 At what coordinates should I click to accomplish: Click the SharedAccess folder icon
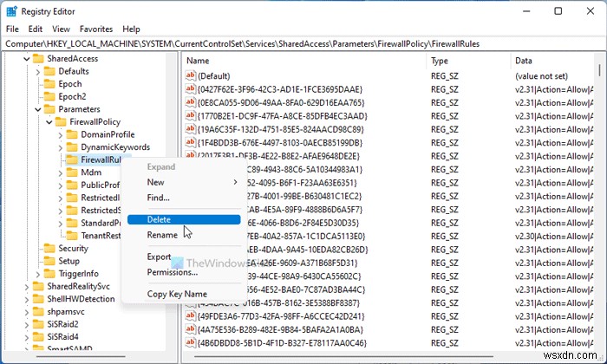point(38,59)
